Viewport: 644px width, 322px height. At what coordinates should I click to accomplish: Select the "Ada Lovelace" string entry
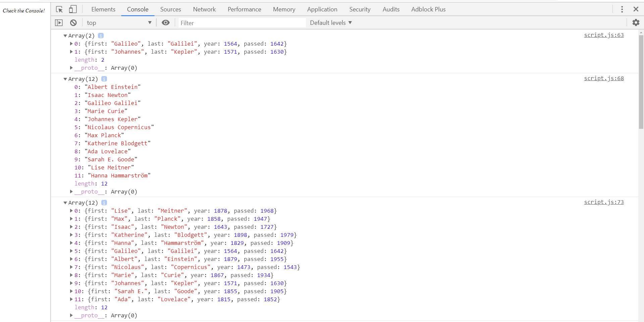tap(108, 151)
